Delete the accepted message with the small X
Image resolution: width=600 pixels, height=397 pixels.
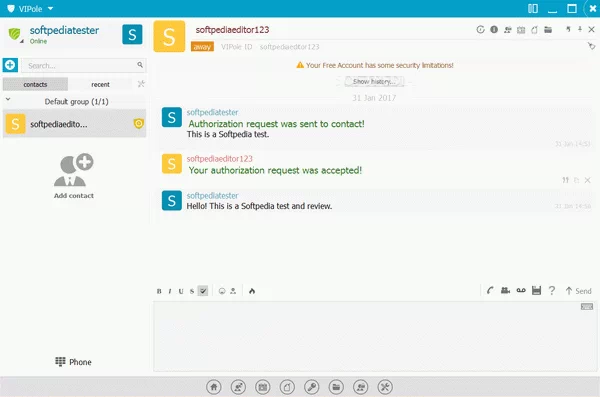pos(588,180)
